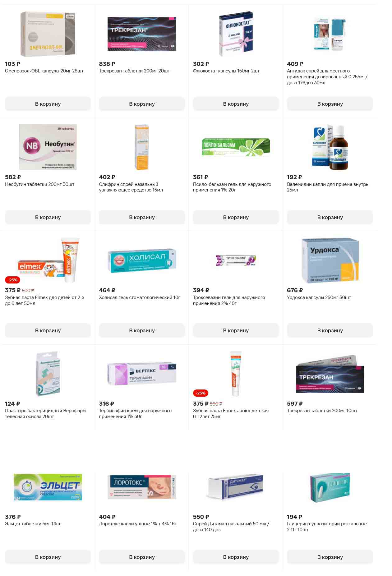Open Холисал gel product title link
Viewport: 392px width, 576px height.
(x=140, y=297)
